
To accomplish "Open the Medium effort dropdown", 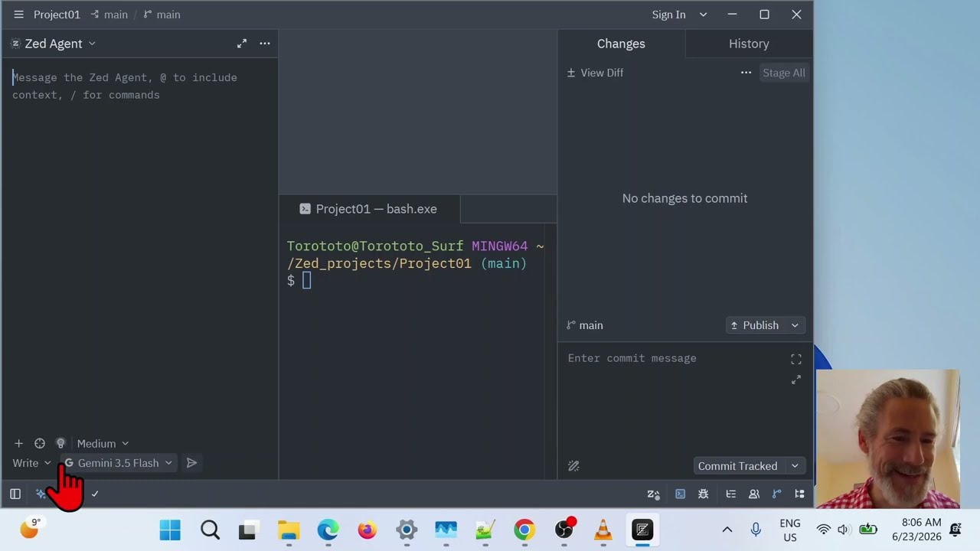I will (103, 444).
